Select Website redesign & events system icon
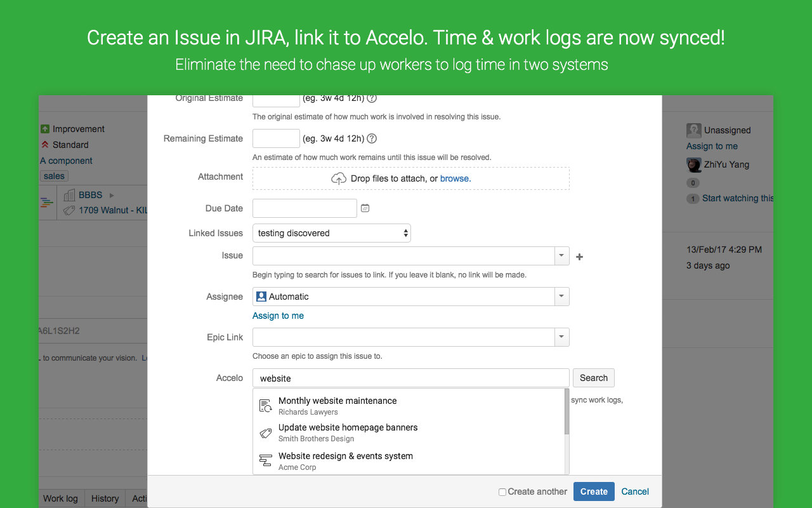The image size is (812, 508). pyautogui.click(x=266, y=460)
